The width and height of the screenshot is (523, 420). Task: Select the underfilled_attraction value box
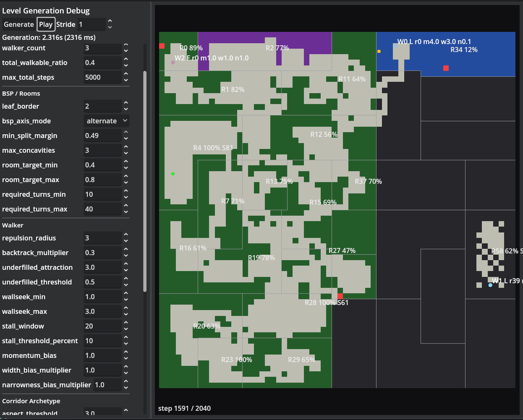(x=102, y=267)
